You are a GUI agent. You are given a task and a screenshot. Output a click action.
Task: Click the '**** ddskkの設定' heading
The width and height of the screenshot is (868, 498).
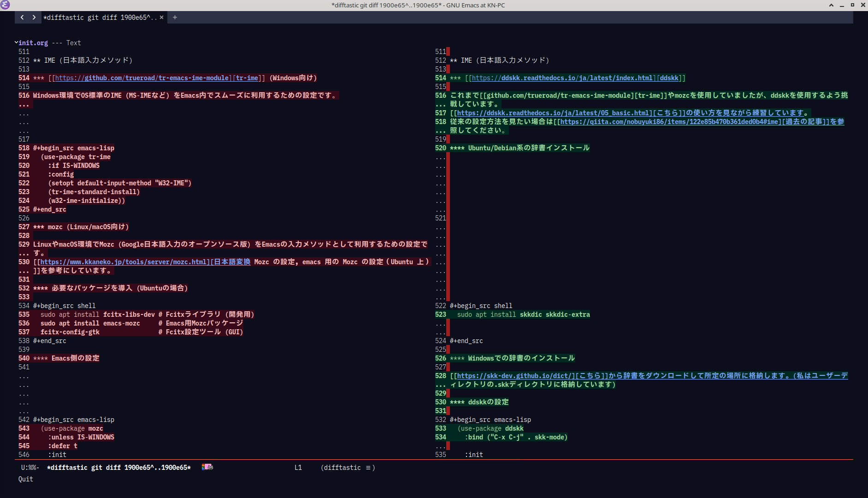pos(479,402)
